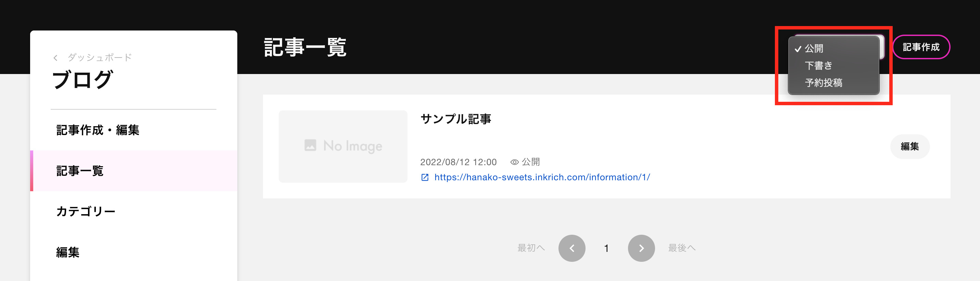Click the サンプル記事 article thumbnail
Viewport: 980px width, 281px height.
(x=343, y=147)
